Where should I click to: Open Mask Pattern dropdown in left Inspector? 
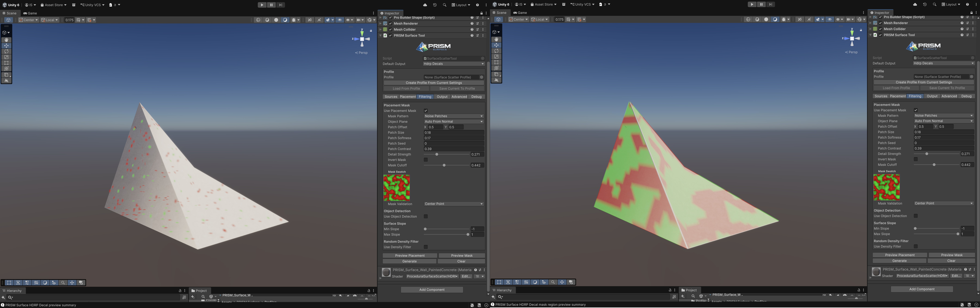click(x=454, y=116)
